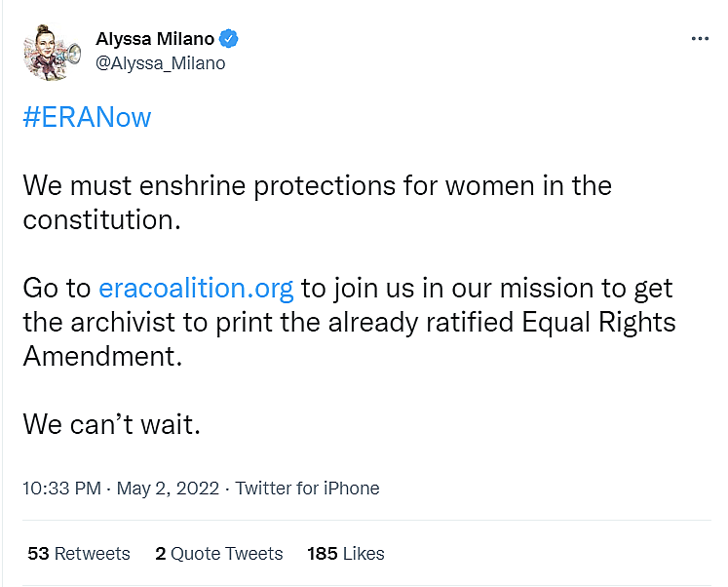Click the 10:33 PM timestamp
728x587 pixels.
pos(60,489)
